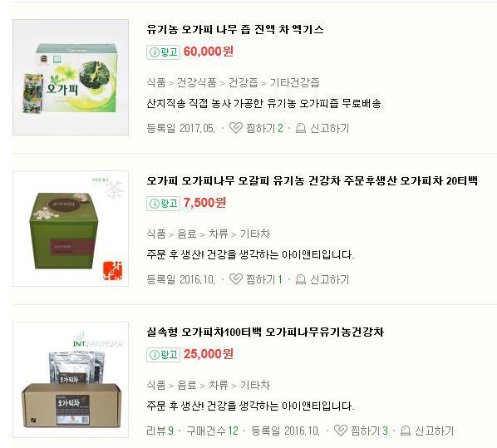Select the 차류 breadcrumb on the 7,500원 item
The height and width of the screenshot is (448, 497).
tap(218, 234)
